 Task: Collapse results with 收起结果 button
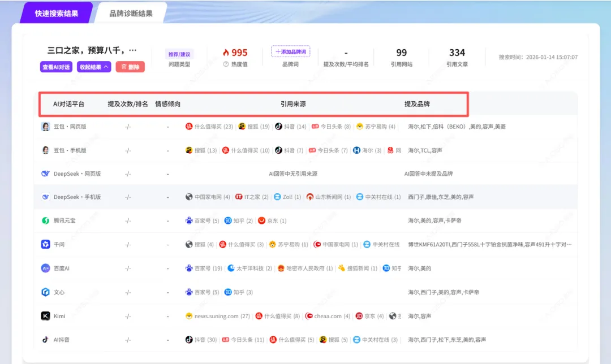pos(94,67)
